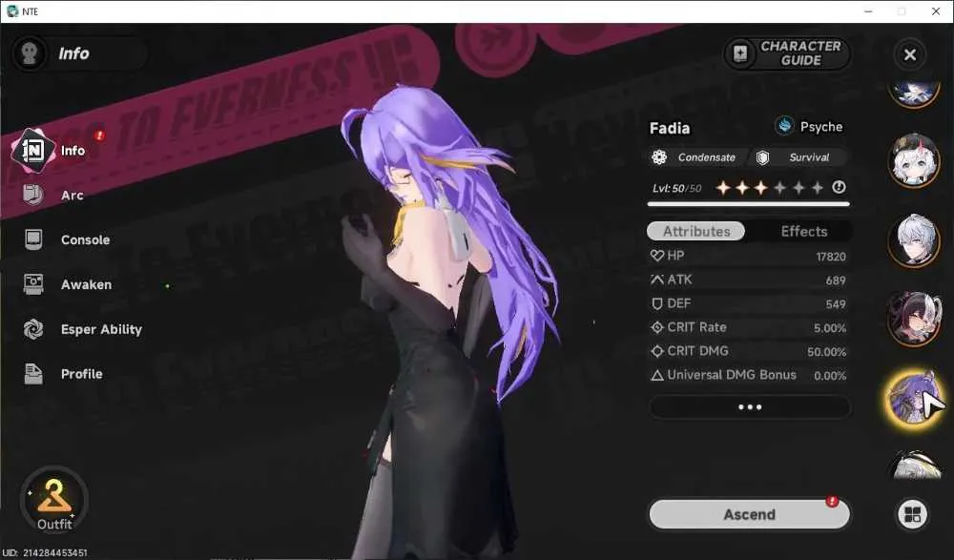Click the header avatar icon beside Info
The height and width of the screenshot is (560, 954).
click(29, 53)
